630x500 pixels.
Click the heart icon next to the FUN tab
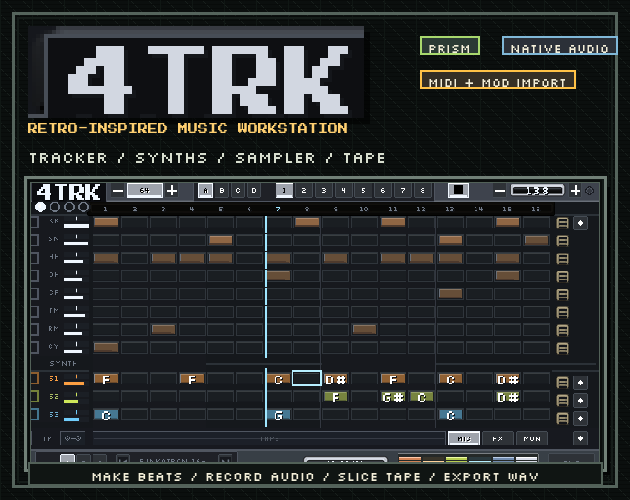point(580,439)
